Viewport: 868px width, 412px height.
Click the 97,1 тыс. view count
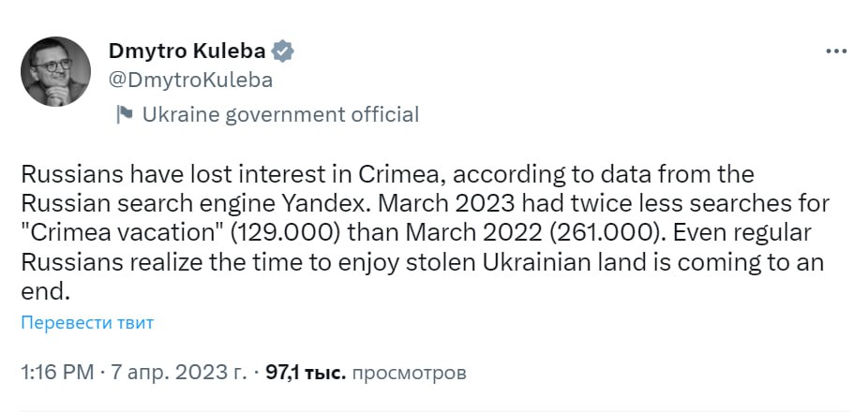pyautogui.click(x=306, y=373)
